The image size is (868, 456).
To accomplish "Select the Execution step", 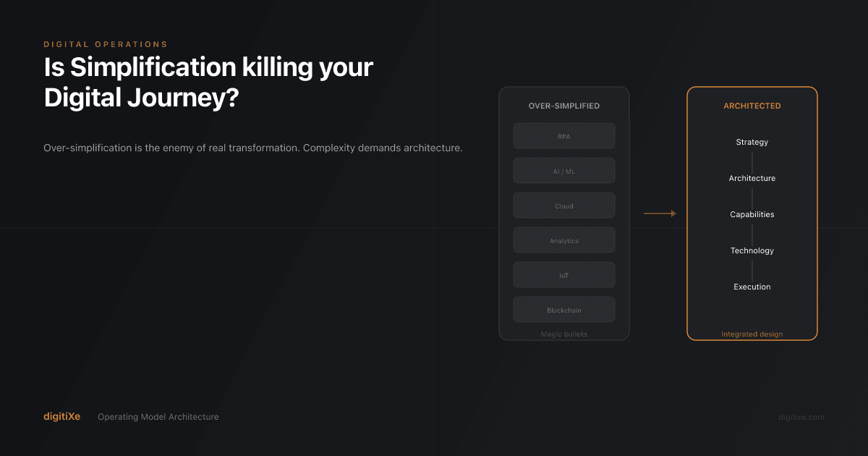I will [x=752, y=286].
